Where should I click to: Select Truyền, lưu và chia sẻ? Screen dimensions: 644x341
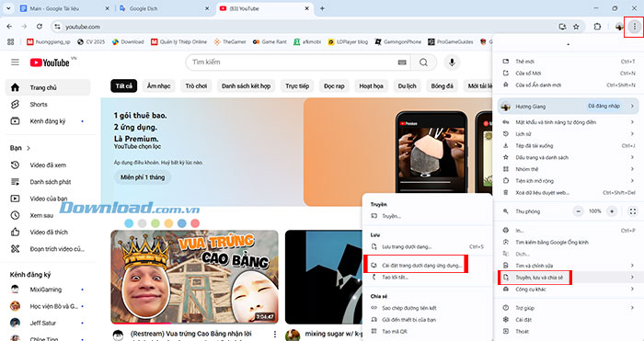tap(568, 278)
